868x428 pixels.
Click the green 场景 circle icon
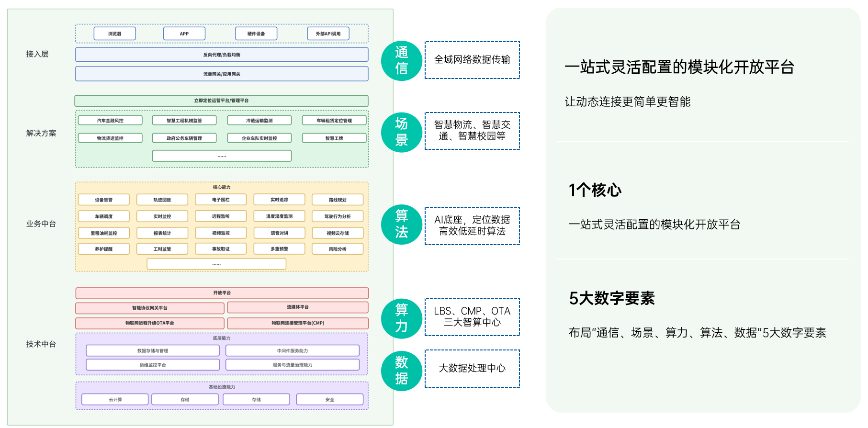pyautogui.click(x=401, y=132)
